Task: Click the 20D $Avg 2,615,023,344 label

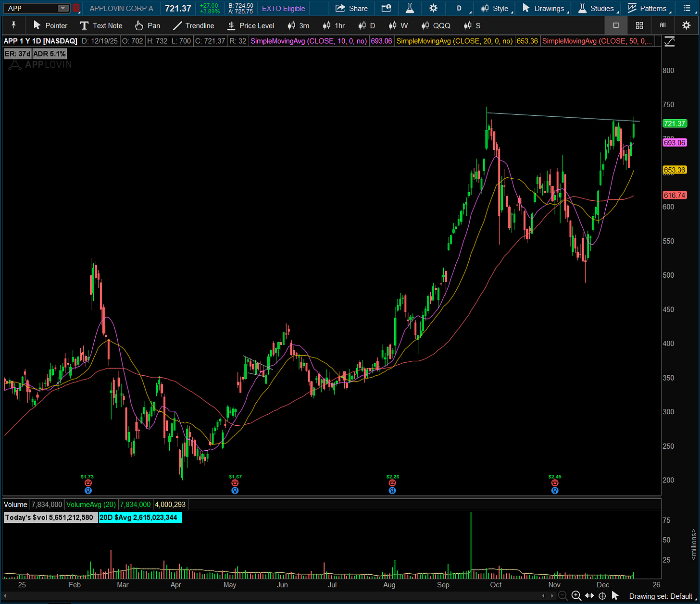Action: pyautogui.click(x=140, y=518)
